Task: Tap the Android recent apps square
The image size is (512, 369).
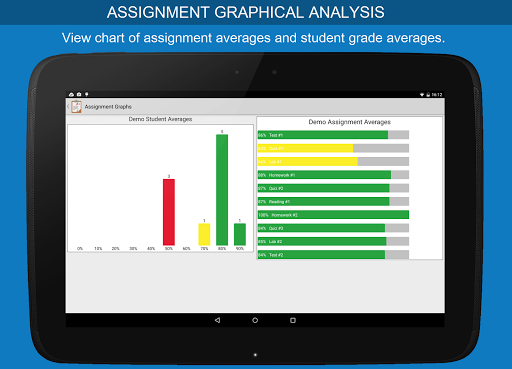Action: pyautogui.click(x=293, y=320)
